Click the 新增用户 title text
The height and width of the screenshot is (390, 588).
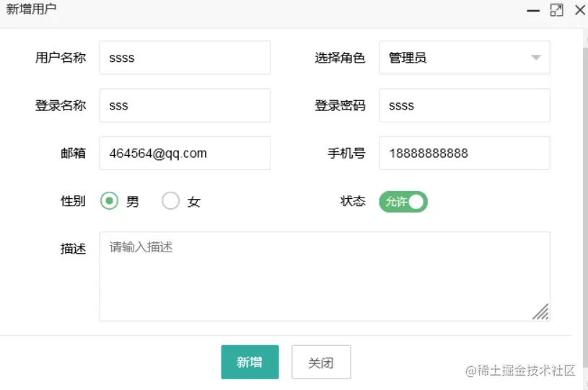point(31,9)
